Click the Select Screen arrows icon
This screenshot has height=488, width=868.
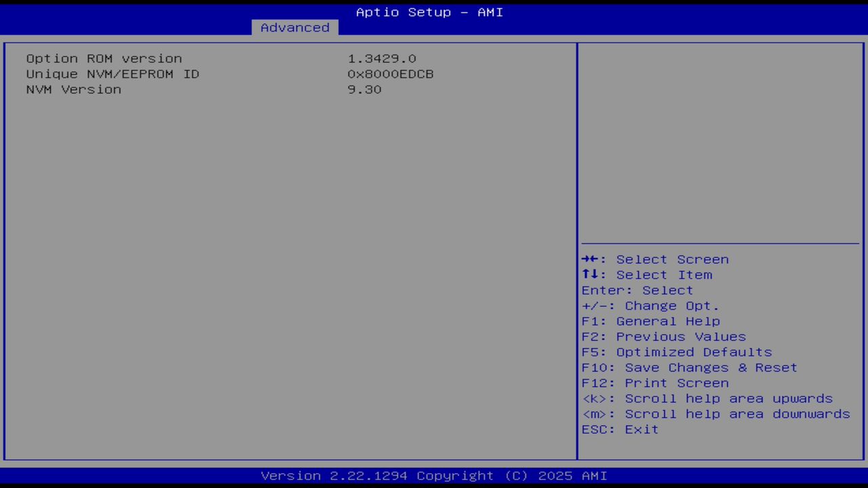click(591, 259)
